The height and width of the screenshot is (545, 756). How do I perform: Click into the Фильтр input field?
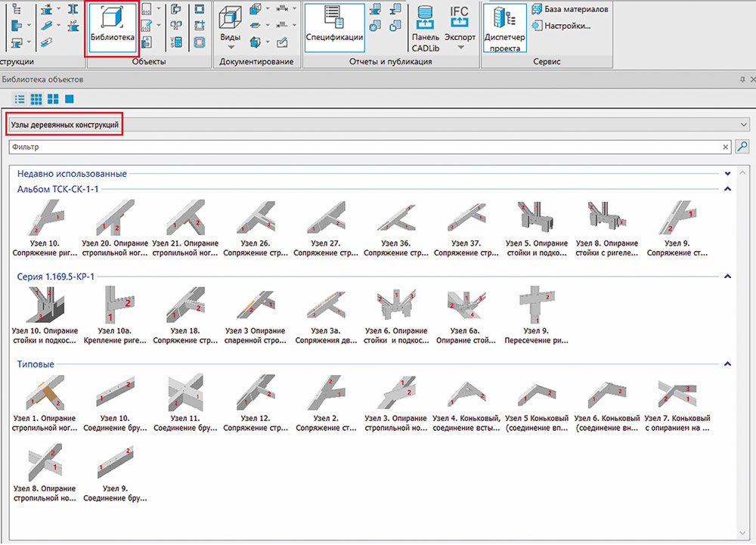pyautogui.click(x=367, y=147)
